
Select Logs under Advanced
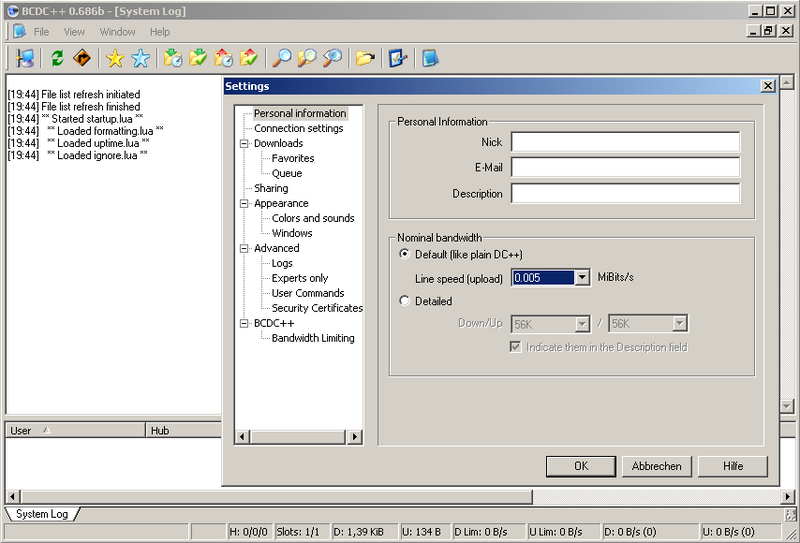click(282, 263)
